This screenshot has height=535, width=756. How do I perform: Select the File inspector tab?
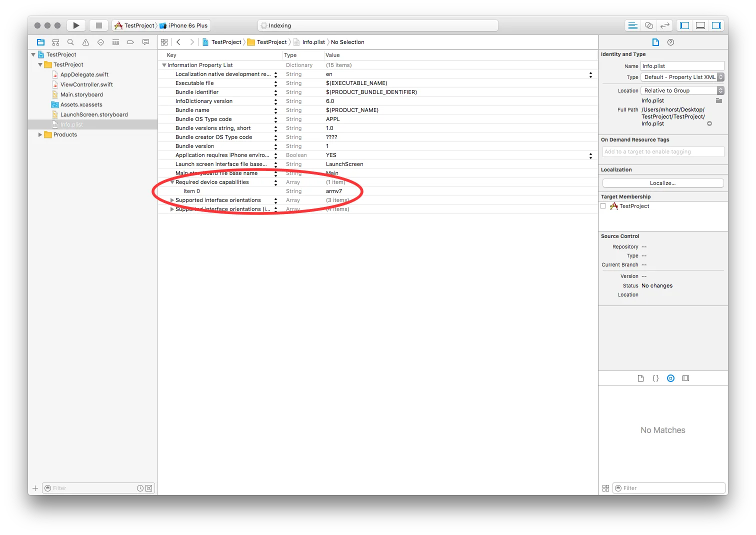pos(655,42)
